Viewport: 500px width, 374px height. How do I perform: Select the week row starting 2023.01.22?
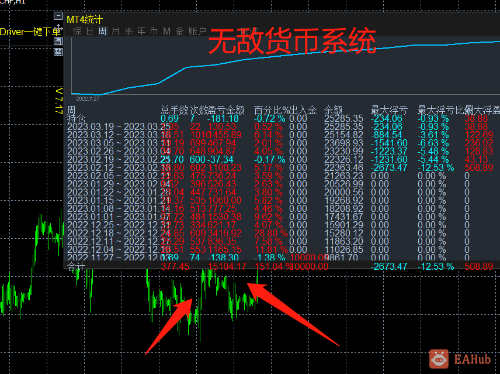[282, 192]
